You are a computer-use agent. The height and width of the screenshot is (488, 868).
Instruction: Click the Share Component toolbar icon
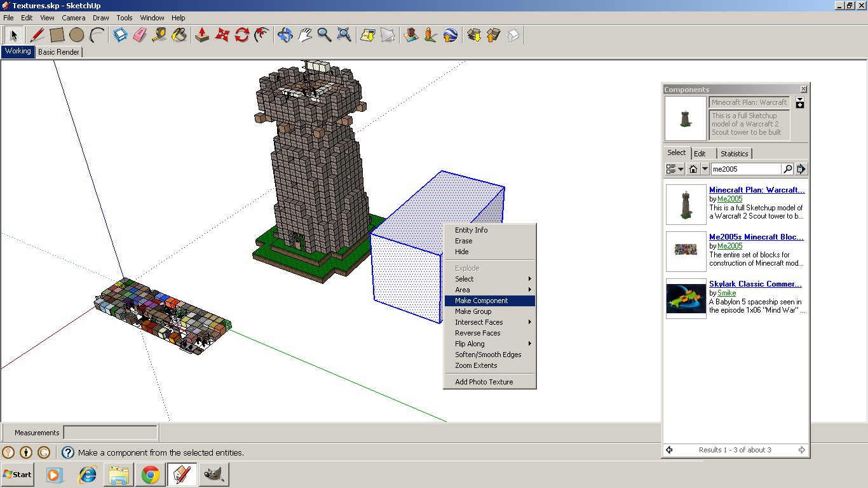click(x=513, y=35)
